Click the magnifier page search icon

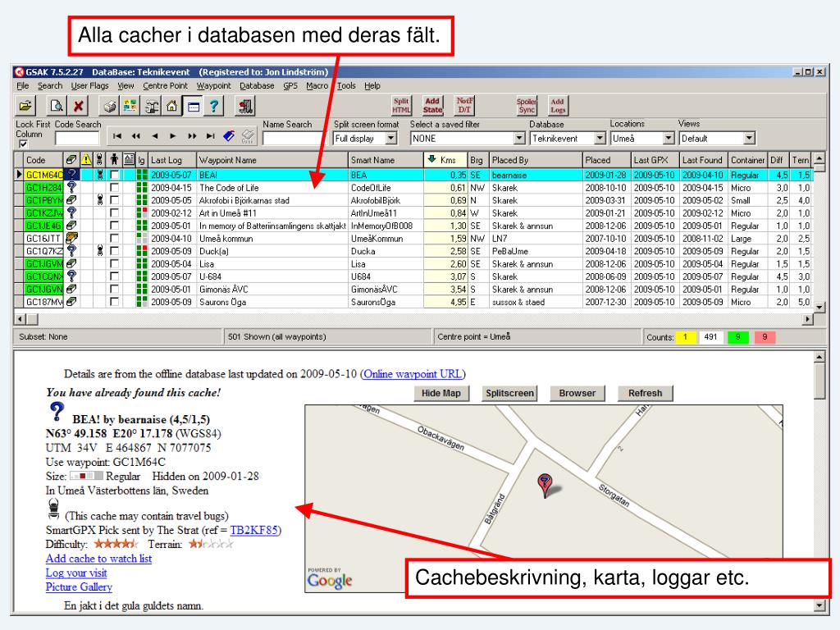coord(57,106)
